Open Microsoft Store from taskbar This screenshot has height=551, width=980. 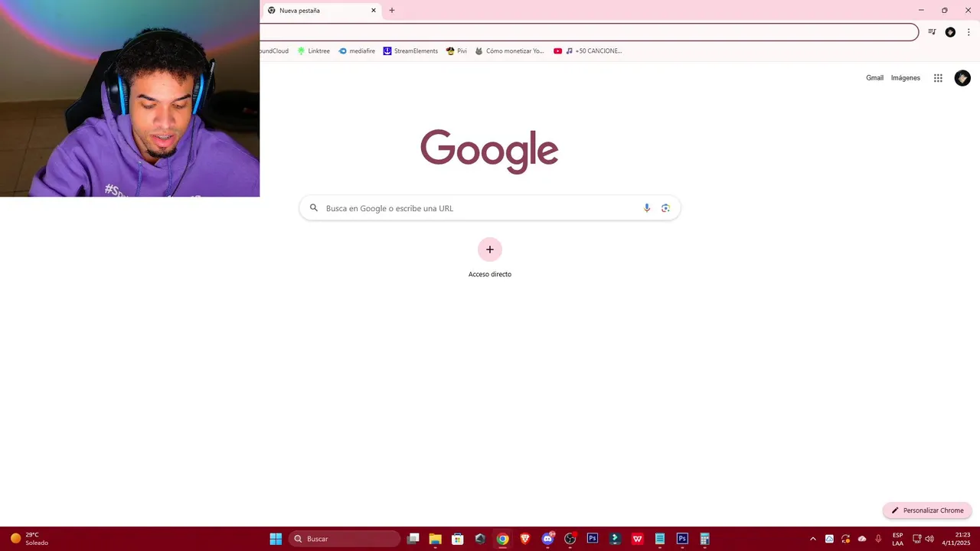point(457,539)
